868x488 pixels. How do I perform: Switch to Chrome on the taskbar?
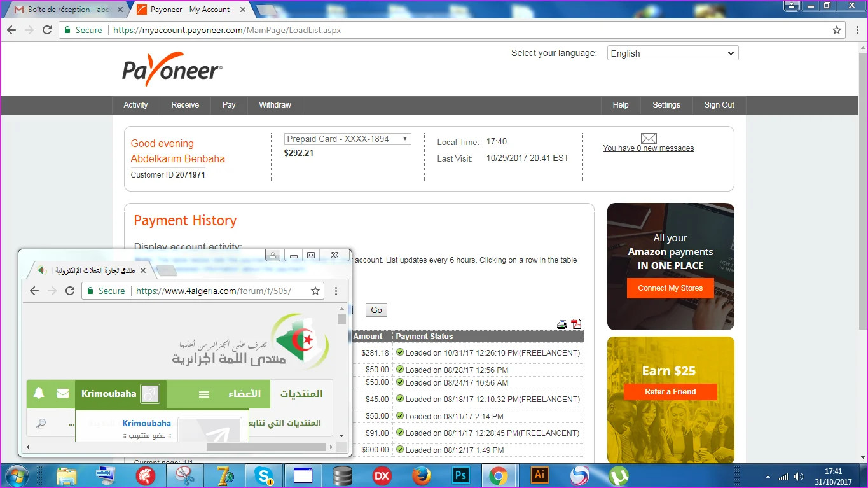499,476
